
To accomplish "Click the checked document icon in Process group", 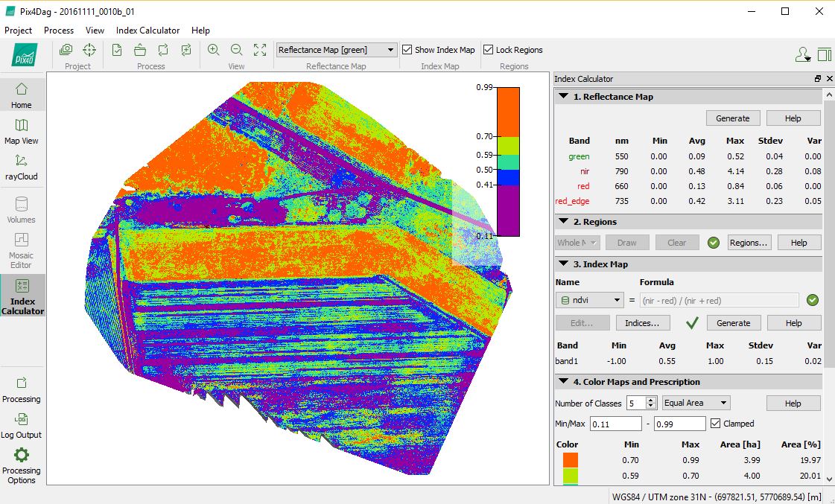I will pos(117,50).
